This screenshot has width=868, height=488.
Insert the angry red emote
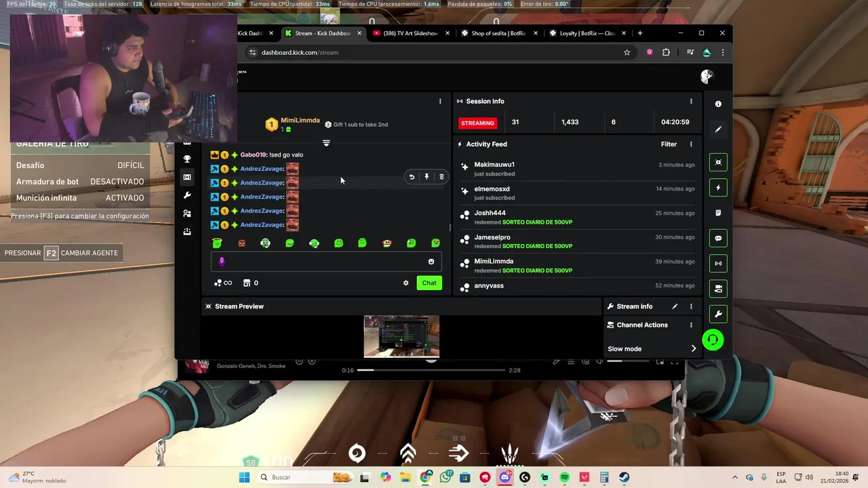coord(241,243)
